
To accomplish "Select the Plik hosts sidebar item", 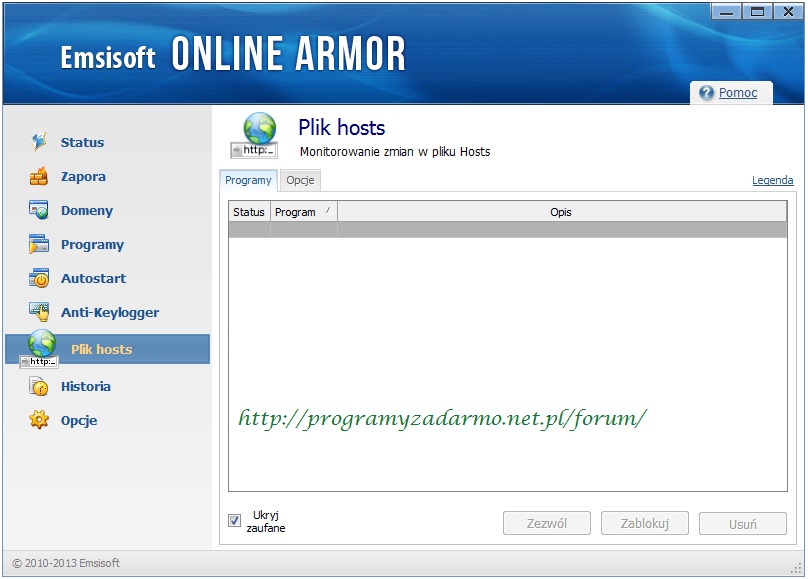I will pyautogui.click(x=101, y=349).
